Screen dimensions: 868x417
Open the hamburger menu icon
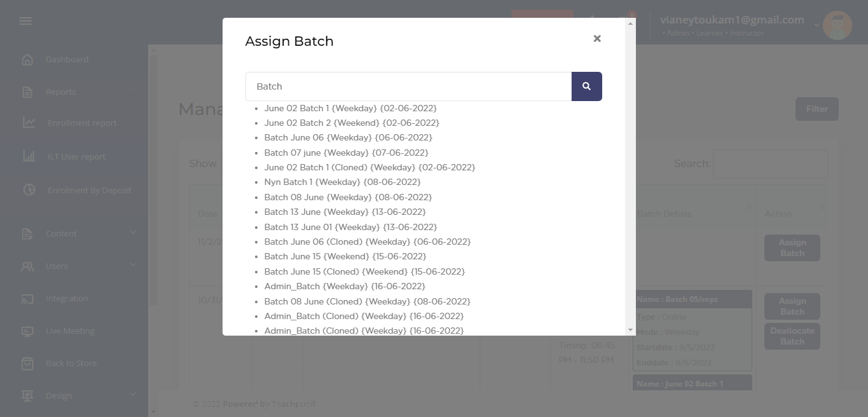pos(25,21)
